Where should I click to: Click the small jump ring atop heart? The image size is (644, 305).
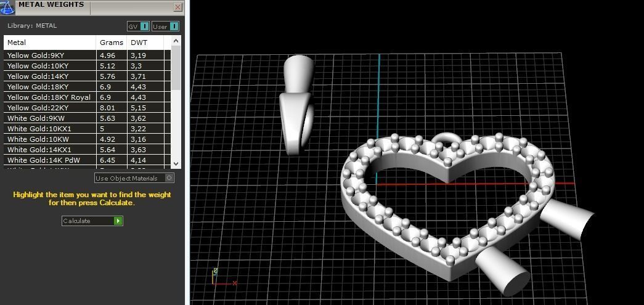tap(446, 137)
